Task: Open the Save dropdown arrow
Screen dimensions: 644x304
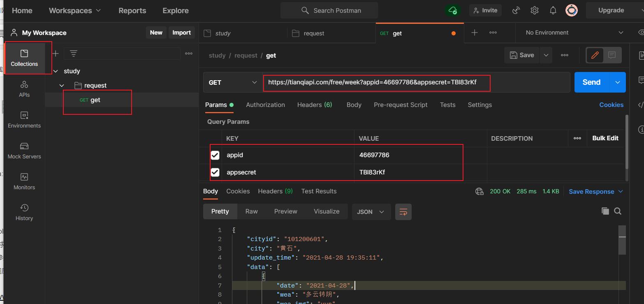Action: tap(546, 55)
